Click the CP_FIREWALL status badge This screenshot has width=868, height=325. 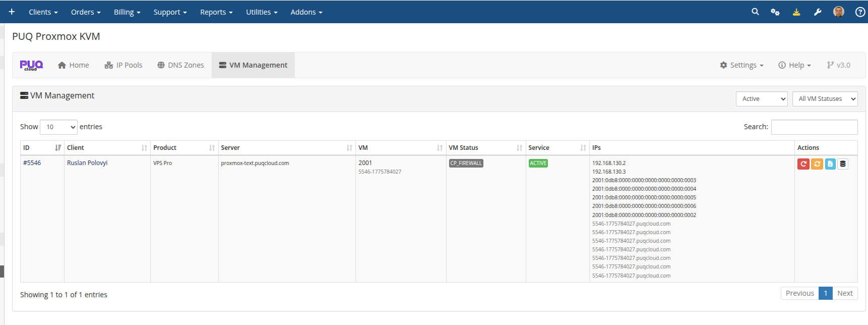click(x=466, y=164)
